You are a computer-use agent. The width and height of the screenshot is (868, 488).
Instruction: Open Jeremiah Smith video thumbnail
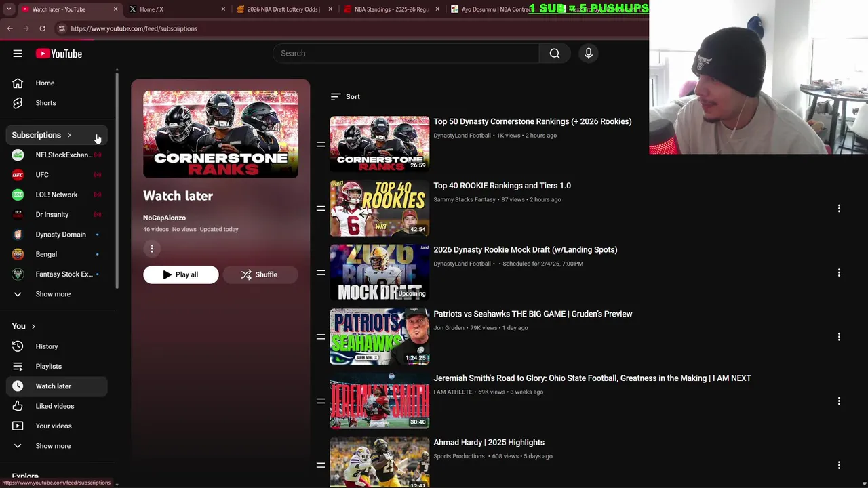[380, 401]
